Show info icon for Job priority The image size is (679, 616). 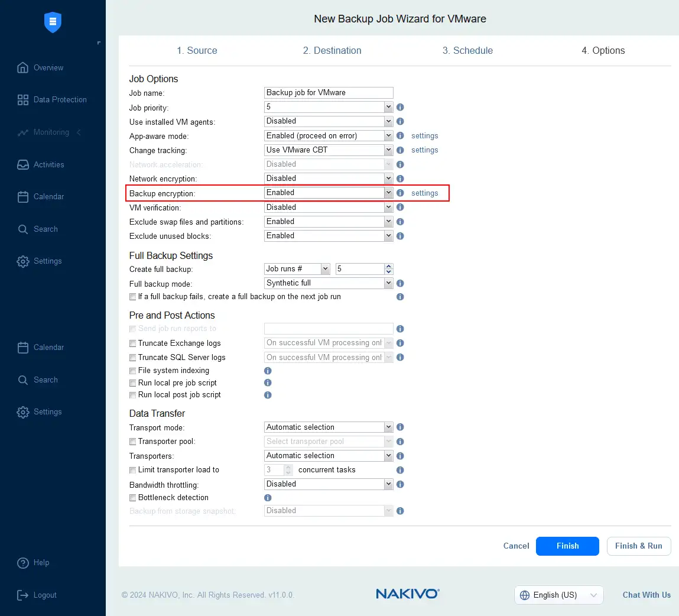[x=400, y=107]
